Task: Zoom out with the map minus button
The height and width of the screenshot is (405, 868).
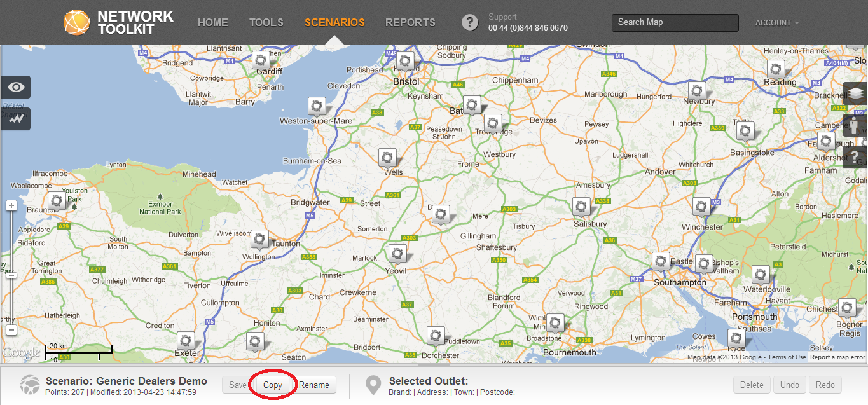Action: [11, 330]
